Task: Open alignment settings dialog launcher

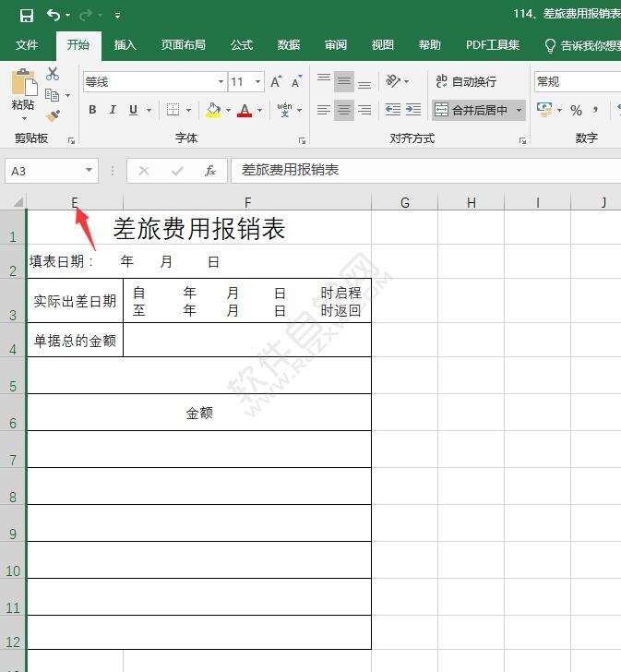Action: coord(522,140)
